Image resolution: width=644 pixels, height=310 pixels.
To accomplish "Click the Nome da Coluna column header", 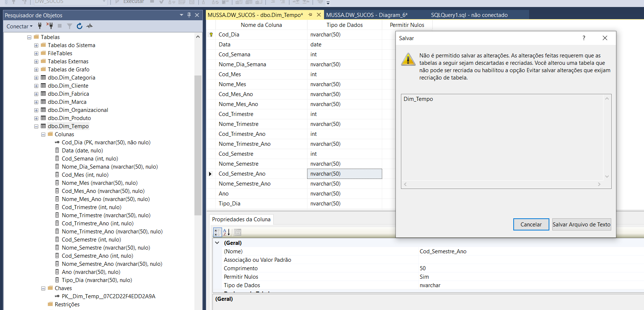I will tap(261, 25).
